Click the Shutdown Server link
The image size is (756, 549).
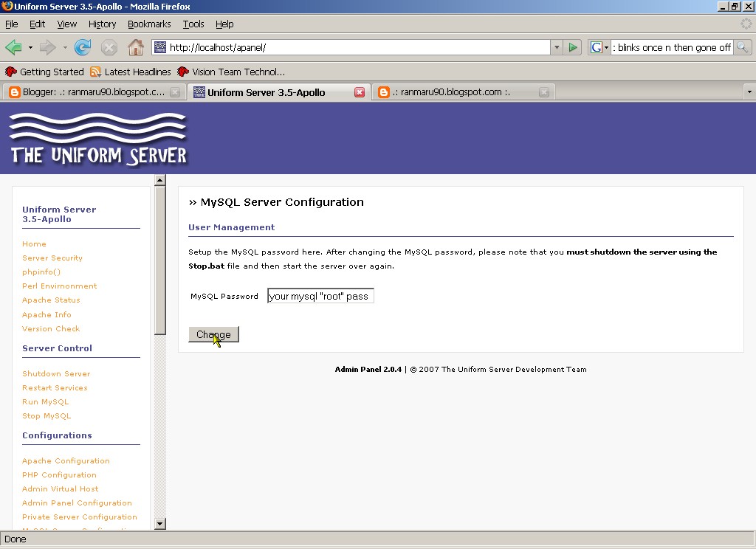(x=56, y=373)
